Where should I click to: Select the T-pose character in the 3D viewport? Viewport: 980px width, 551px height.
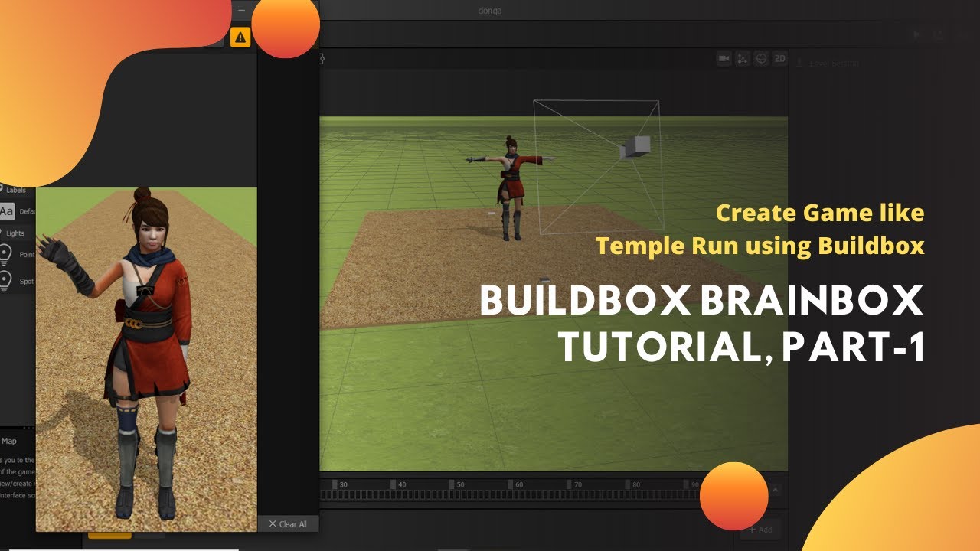[x=510, y=187]
